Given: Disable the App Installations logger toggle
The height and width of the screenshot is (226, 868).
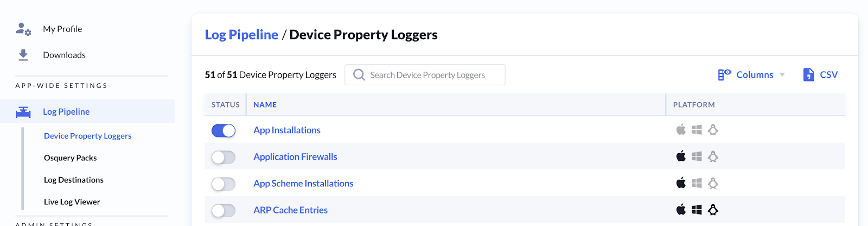Looking at the screenshot, I should click(224, 130).
